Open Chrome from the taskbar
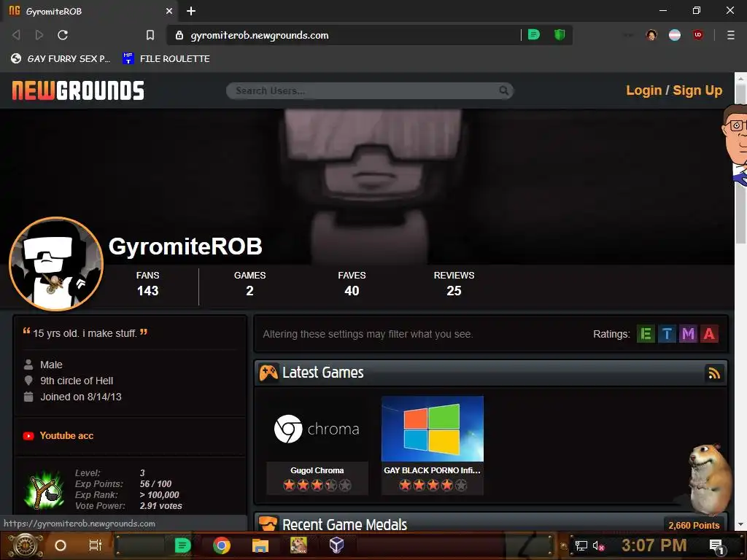 click(222, 545)
